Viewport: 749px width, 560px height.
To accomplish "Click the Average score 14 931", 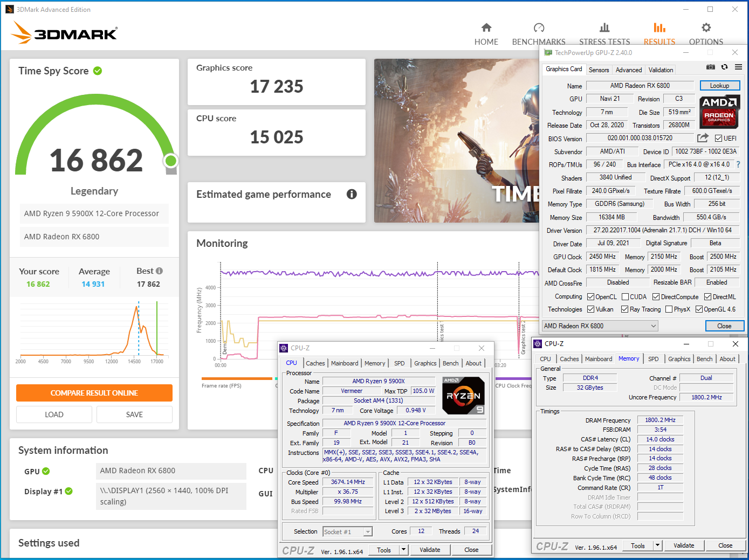I will (93, 284).
